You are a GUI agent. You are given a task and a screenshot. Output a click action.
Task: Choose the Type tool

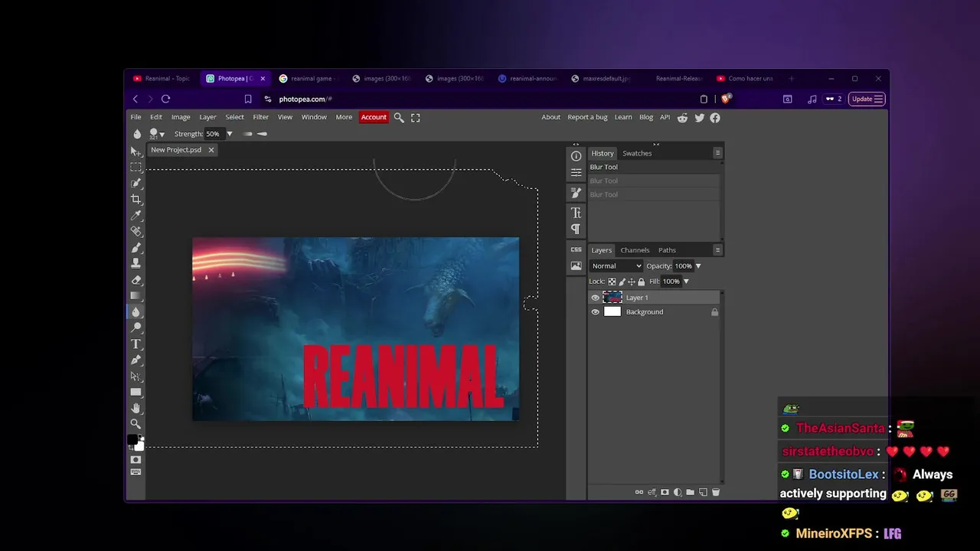point(136,344)
